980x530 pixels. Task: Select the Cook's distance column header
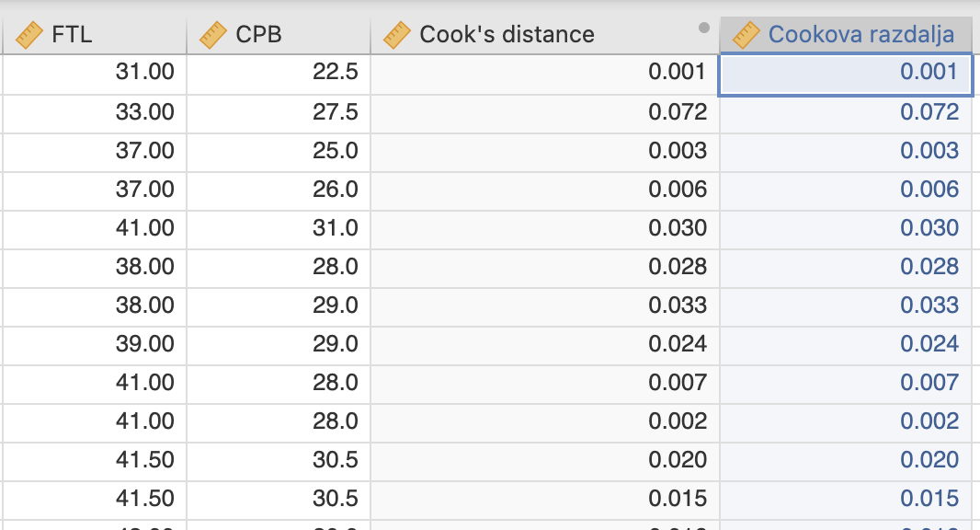pos(545,35)
